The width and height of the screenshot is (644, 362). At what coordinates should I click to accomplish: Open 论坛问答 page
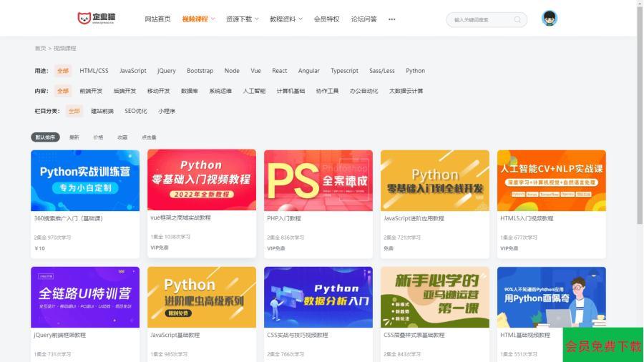[364, 19]
